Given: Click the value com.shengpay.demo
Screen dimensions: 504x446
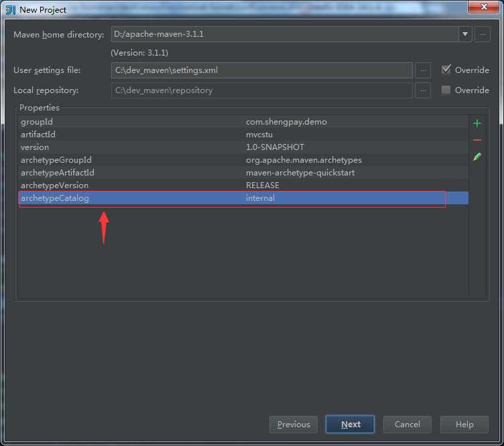Looking at the screenshot, I should 286,122.
